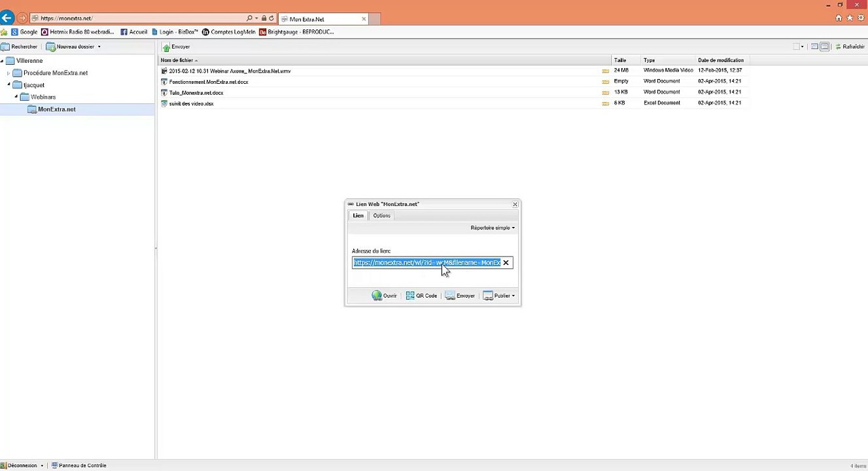Click the Rechercher search tool
The height and width of the screenshot is (471, 868).
[20, 46]
